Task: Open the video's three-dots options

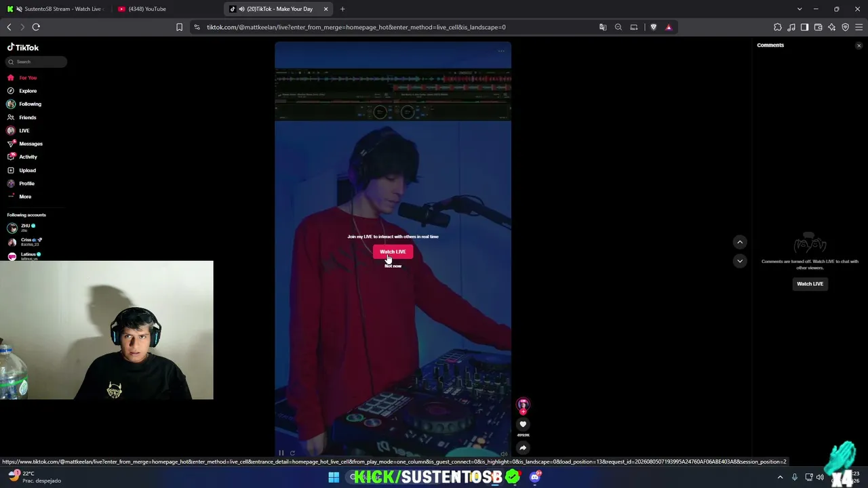Action: (501, 51)
